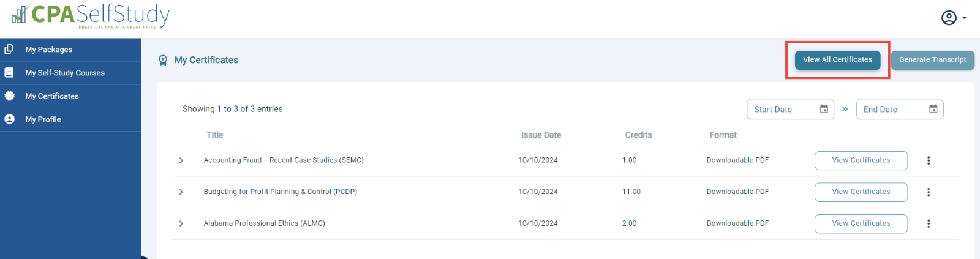View Certificates for Alabama Professional Ethics
Screen dimensions: 980x259
(x=861, y=223)
